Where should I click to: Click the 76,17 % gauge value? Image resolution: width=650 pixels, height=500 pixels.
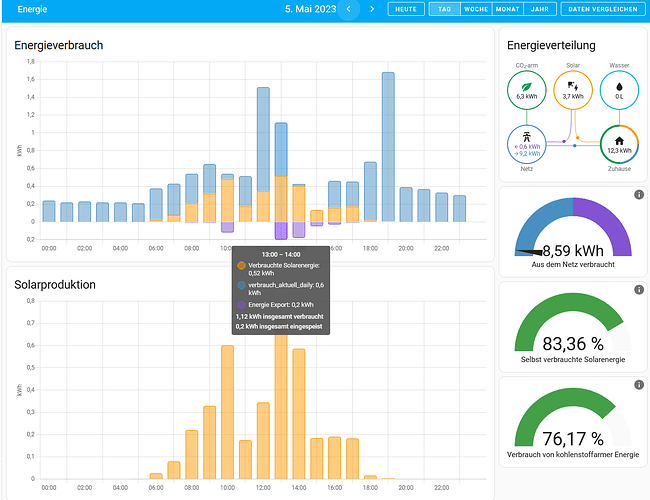coord(573,439)
